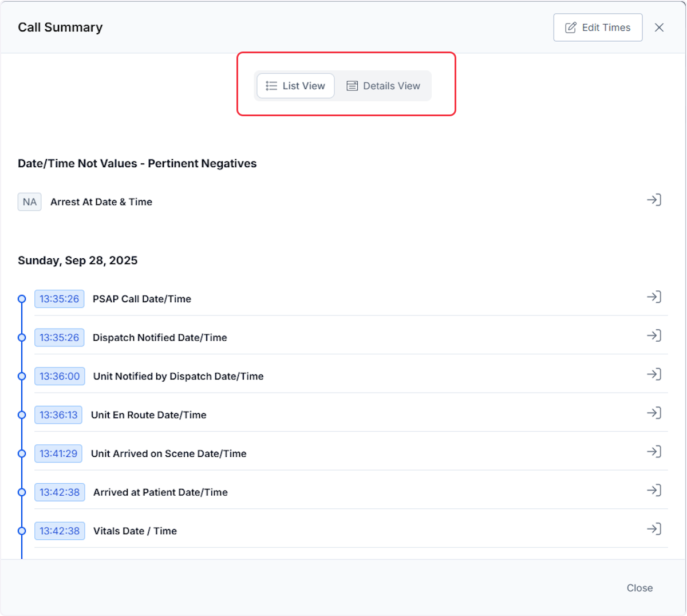This screenshot has height=616, width=687.
Task: Click the Close button at bottom
Action: point(639,588)
